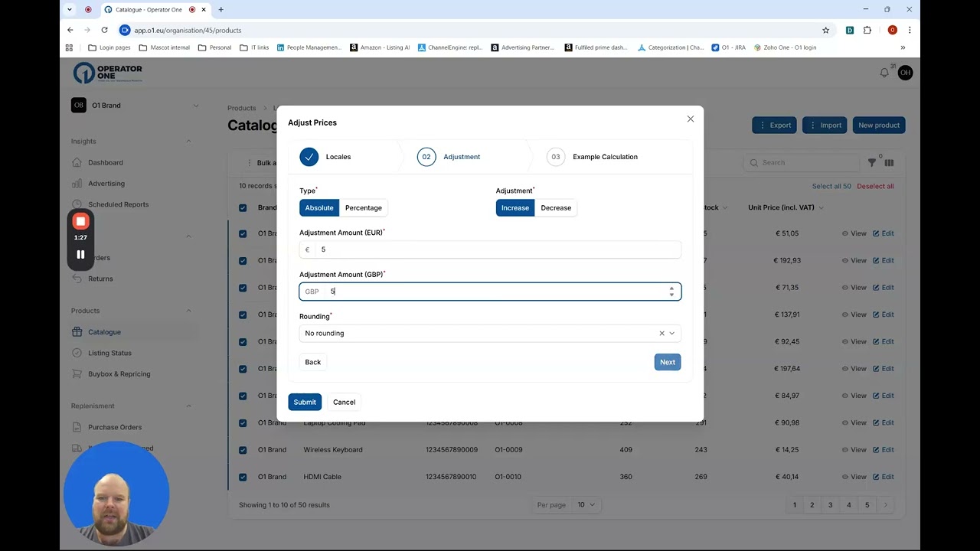Click Next in the Adjustment step

point(668,362)
